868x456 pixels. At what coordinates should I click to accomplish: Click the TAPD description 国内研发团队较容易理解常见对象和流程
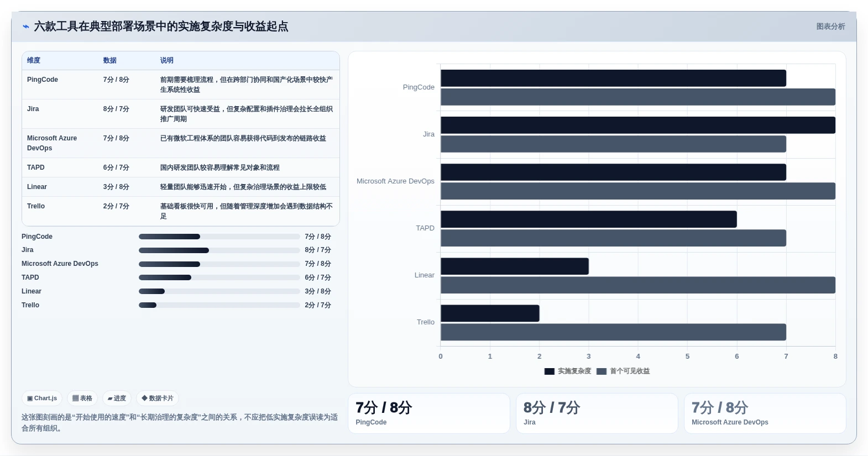pos(220,167)
